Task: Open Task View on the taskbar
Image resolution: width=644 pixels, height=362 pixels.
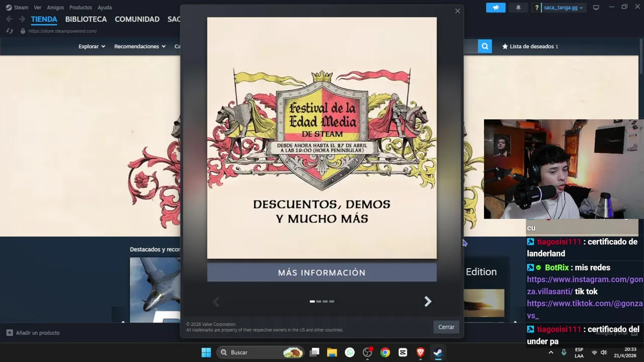Action: (x=314, y=352)
